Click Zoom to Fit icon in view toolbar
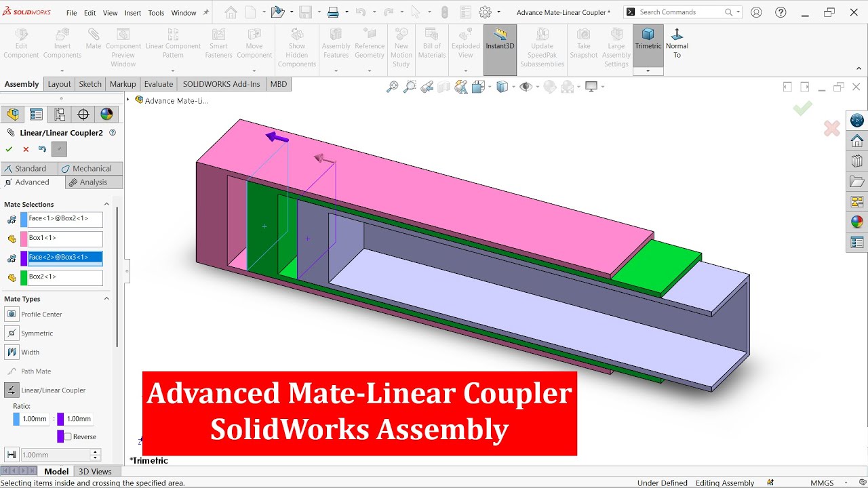 [392, 87]
